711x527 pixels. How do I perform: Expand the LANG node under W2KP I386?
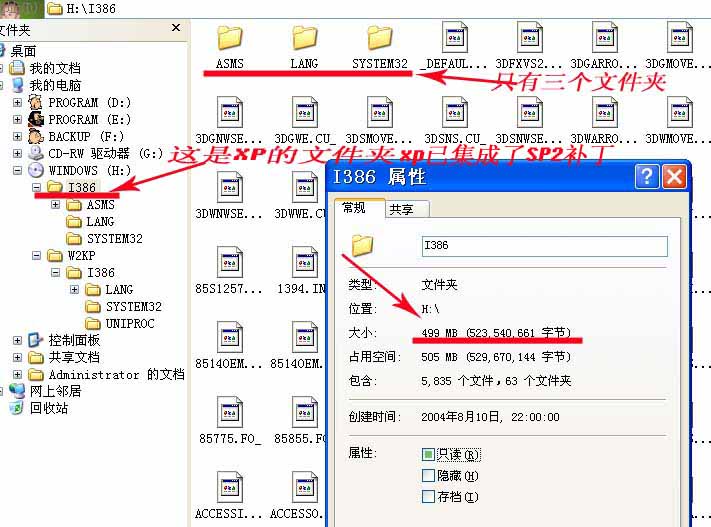tap(74, 289)
